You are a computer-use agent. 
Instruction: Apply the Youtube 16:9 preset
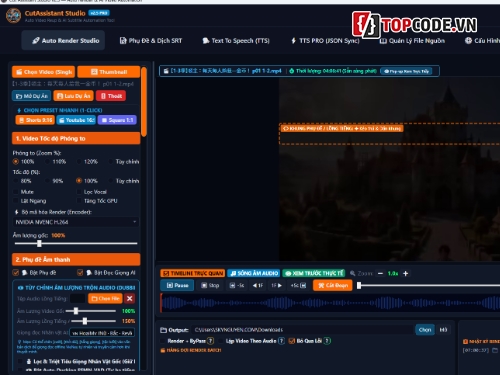coord(76,120)
